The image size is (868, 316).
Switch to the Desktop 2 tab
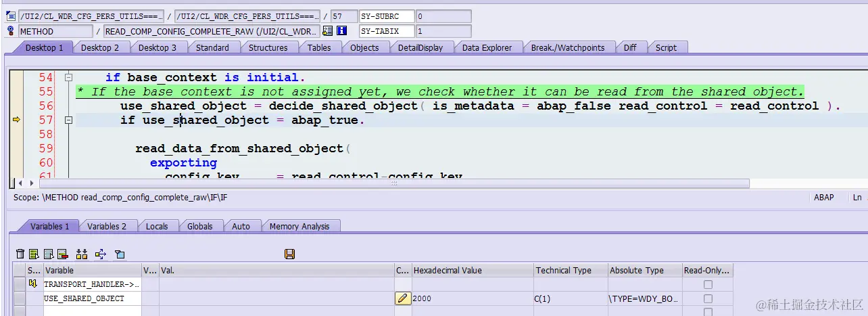[x=100, y=47]
